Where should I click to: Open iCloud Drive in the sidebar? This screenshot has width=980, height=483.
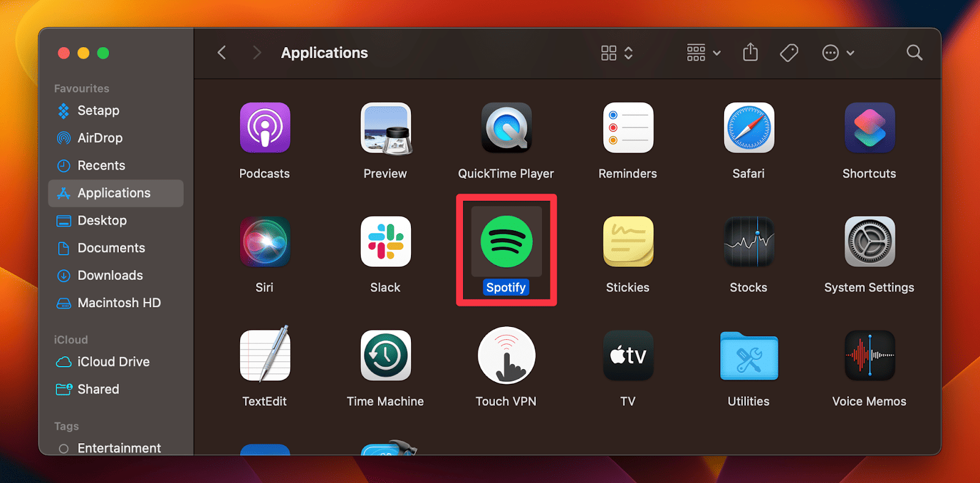tap(116, 362)
